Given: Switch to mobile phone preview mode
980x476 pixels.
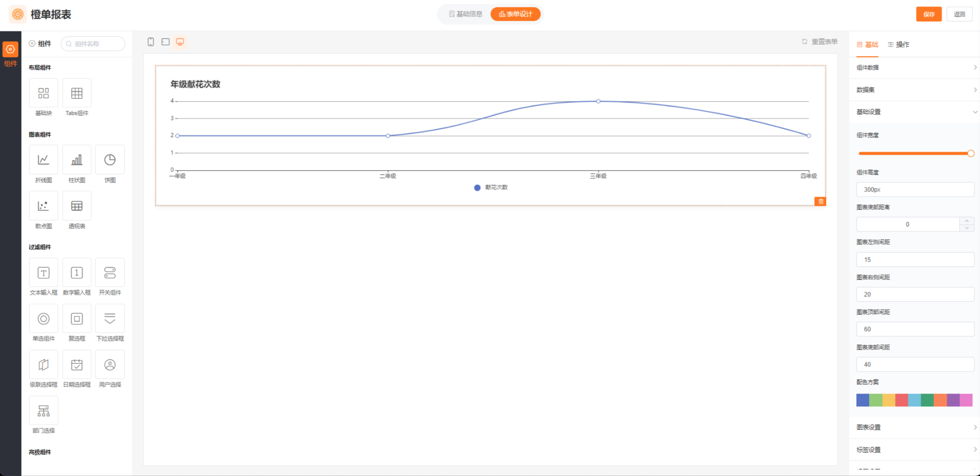Looking at the screenshot, I should pyautogui.click(x=151, y=42).
